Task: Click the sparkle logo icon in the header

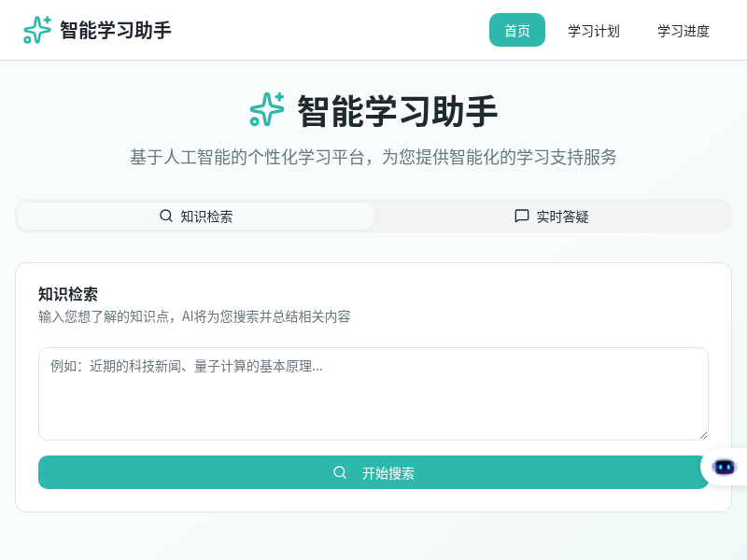Action: (35, 30)
